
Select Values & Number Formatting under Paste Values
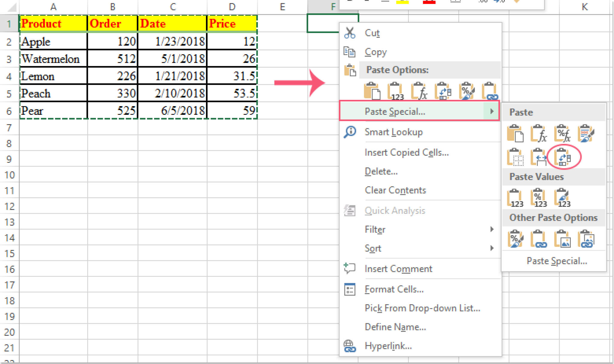tap(538, 197)
